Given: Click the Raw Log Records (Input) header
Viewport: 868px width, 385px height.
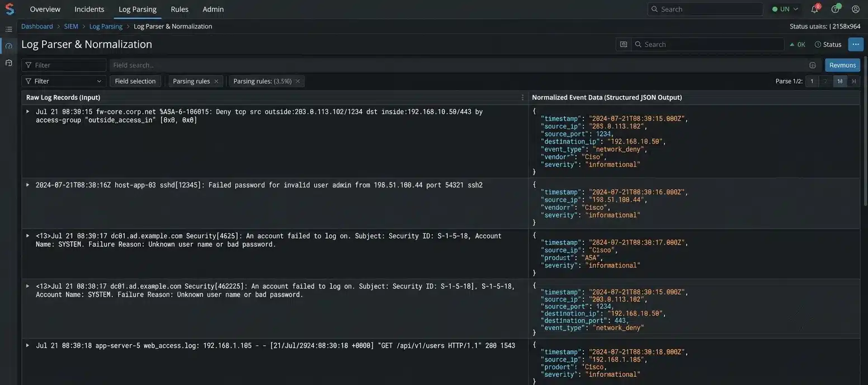Looking at the screenshot, I should 63,97.
